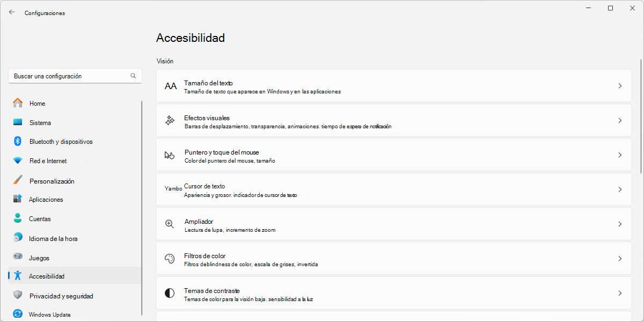Open Filtros de color via chevron arrow

[x=620, y=259]
